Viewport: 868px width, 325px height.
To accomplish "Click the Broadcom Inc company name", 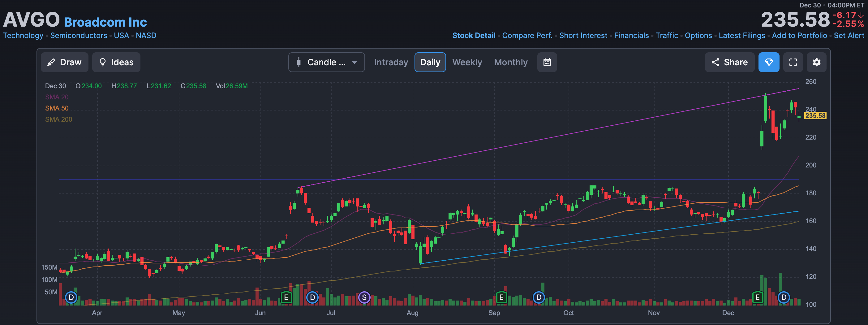I will click(x=105, y=22).
